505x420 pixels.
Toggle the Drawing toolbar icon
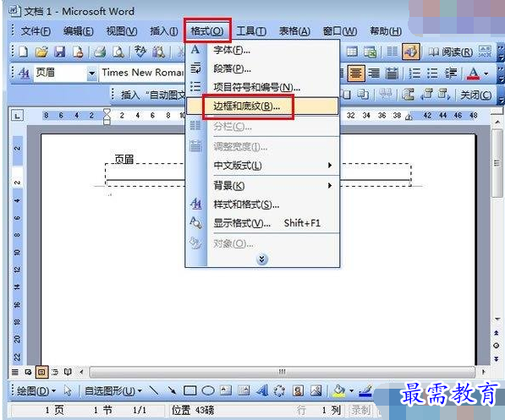411,52
